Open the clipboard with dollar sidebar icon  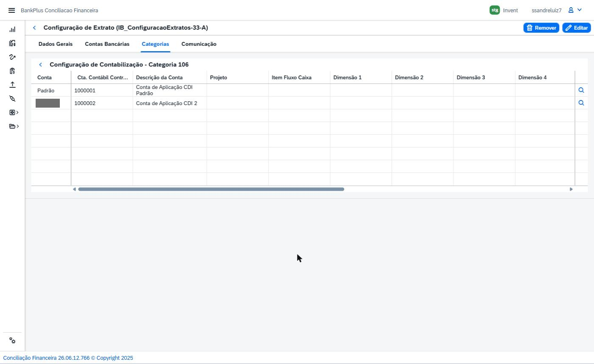(x=12, y=71)
